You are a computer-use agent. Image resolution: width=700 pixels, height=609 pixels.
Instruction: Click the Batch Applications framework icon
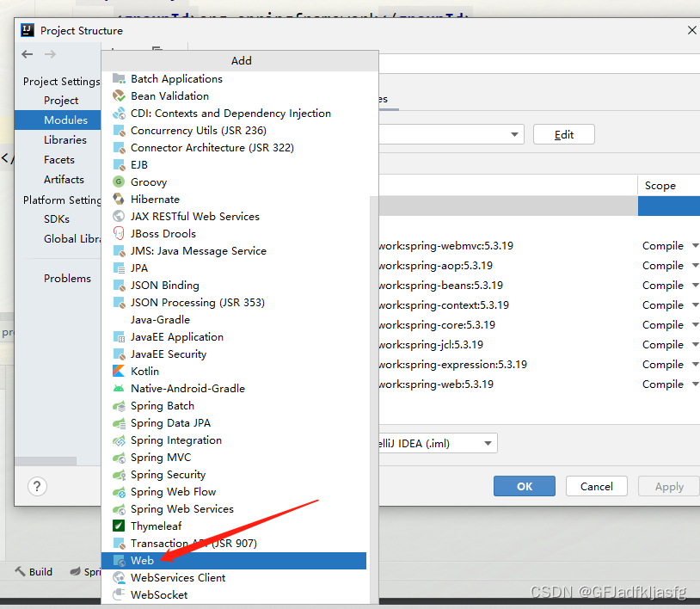coord(119,79)
